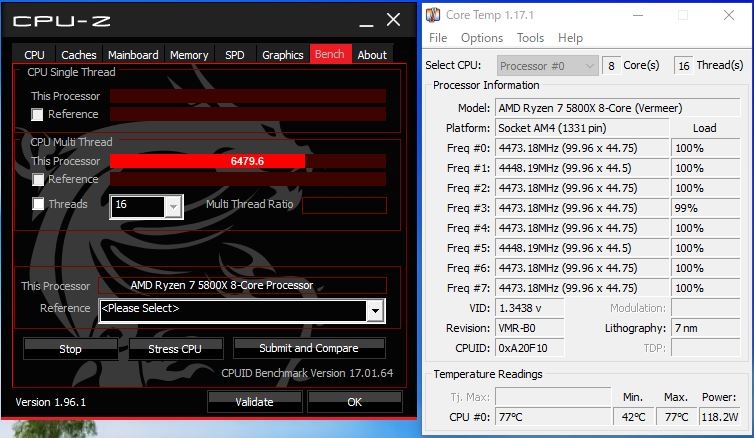
Task: Minimize the Core Temp window
Action: (638, 15)
